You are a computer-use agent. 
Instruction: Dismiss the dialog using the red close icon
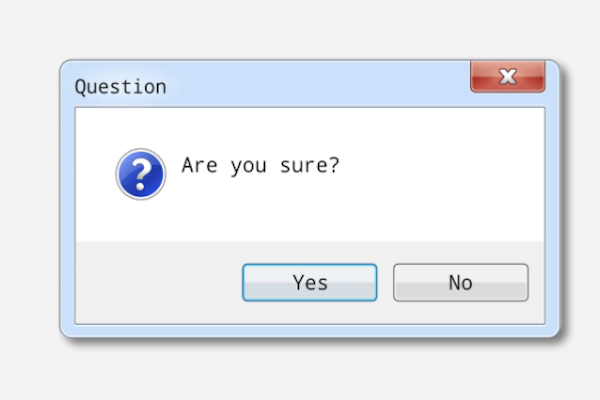tap(508, 77)
